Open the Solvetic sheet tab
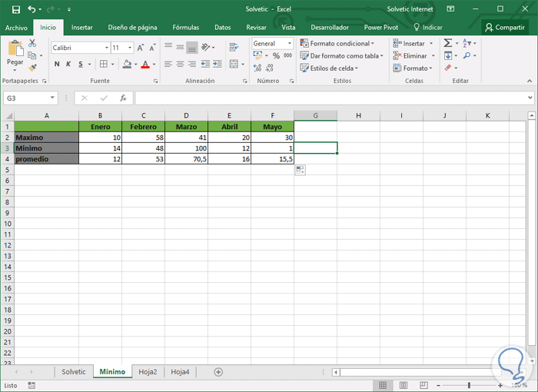 pos(74,372)
